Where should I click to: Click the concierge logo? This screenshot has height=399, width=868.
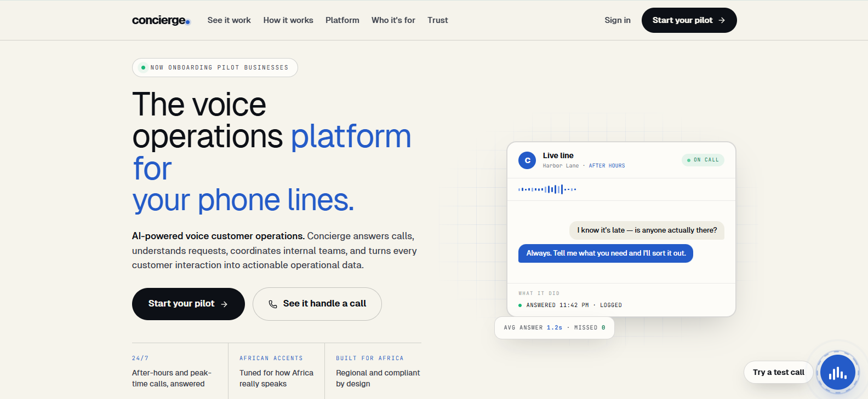coord(161,20)
